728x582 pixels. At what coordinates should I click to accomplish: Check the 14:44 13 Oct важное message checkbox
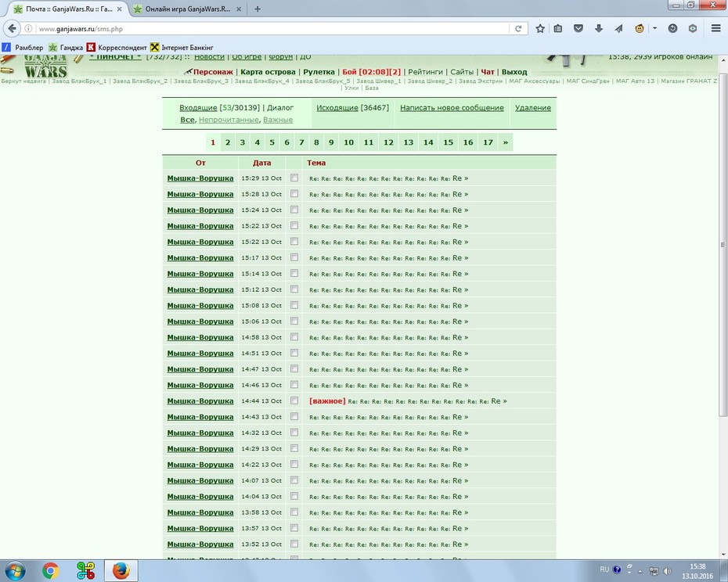(x=294, y=401)
